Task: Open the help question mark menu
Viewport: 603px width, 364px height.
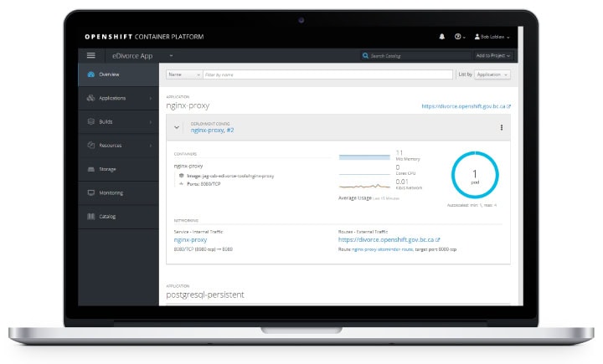Action: pyautogui.click(x=460, y=37)
